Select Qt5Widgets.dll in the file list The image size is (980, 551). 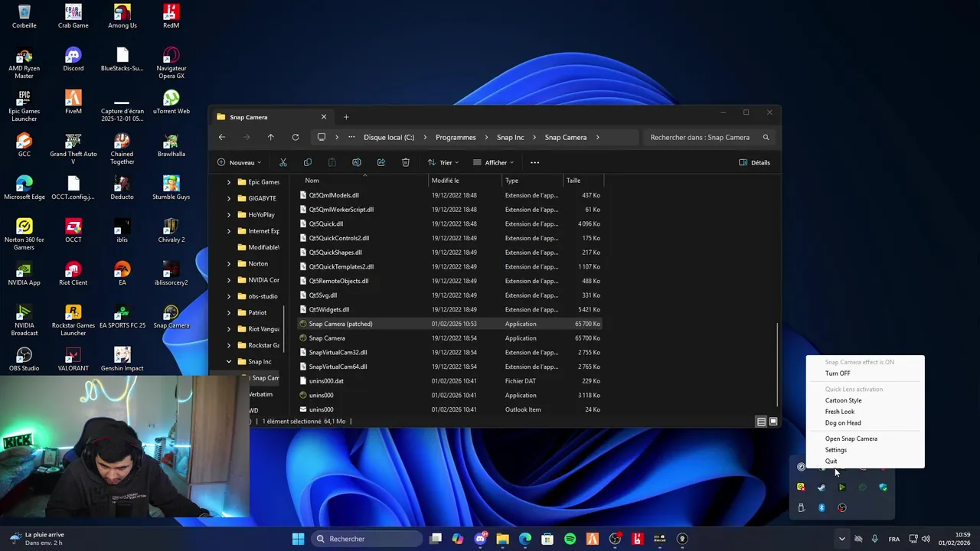(450, 309)
